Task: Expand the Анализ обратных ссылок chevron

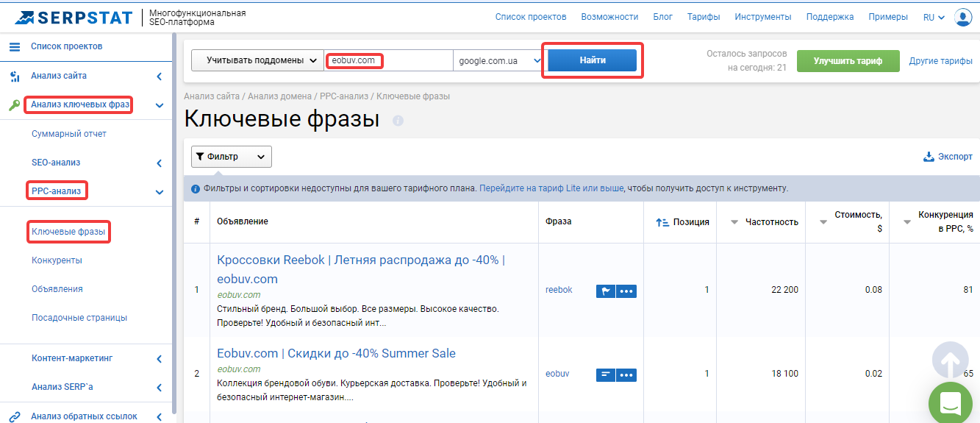Action: (160, 416)
